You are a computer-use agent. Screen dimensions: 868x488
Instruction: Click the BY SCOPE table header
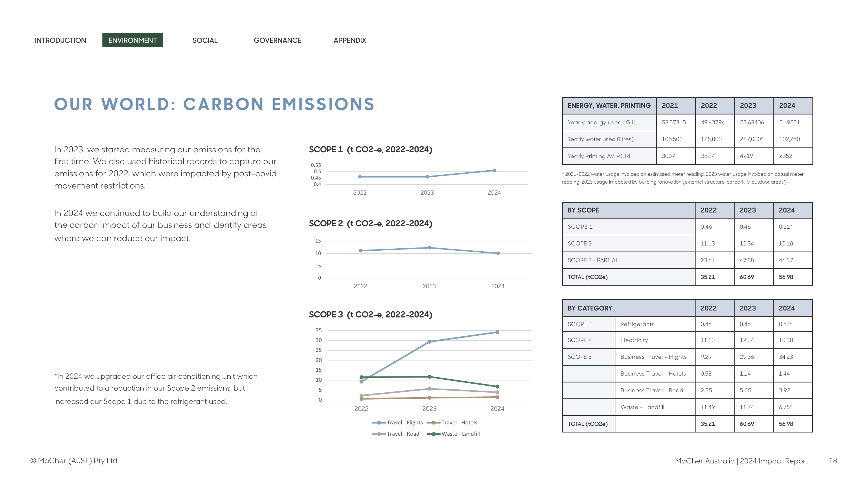coord(628,210)
